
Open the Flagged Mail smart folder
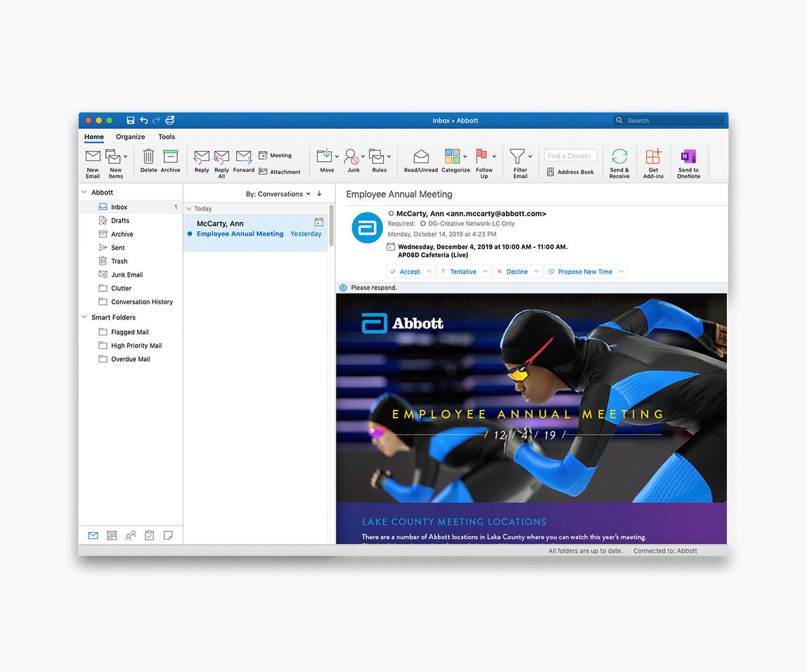(x=131, y=332)
